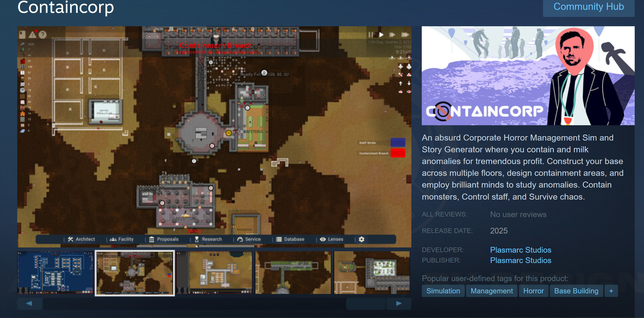Click the fastest-speed icon in game screenshot
This screenshot has width=644, height=318.
click(405, 35)
